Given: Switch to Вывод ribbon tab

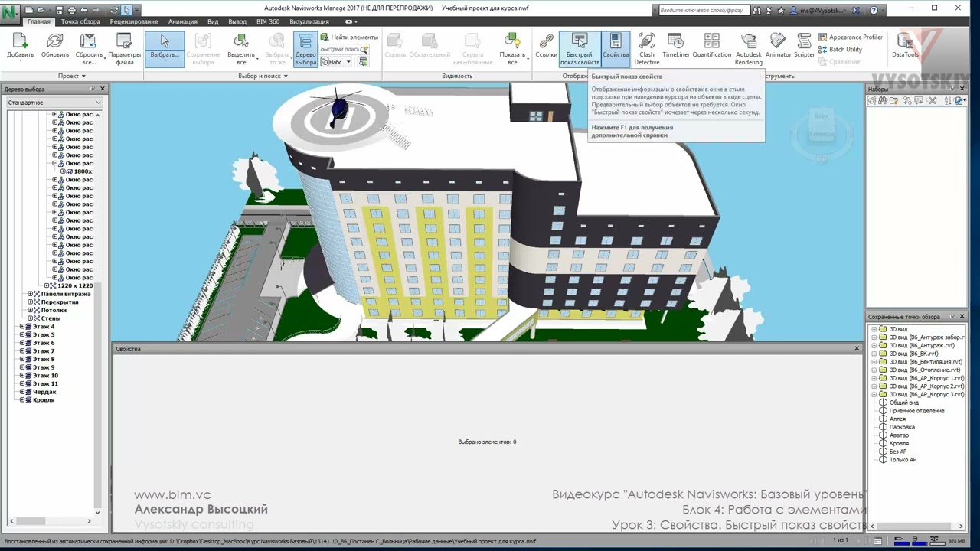Looking at the screenshot, I should click(x=237, y=22).
